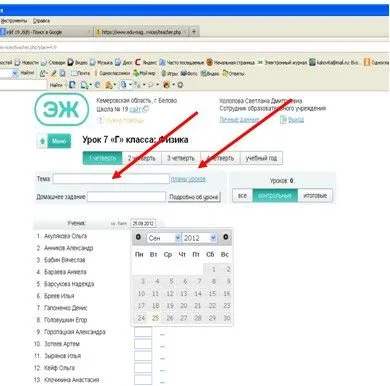The image size is (390, 386).
Task: Click Игры in the toolbar
Action: point(170,73)
